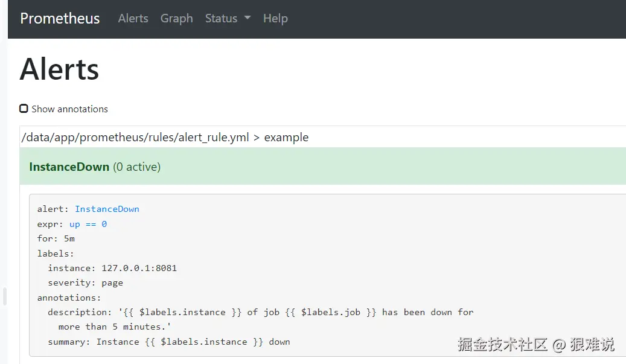Click the 掘金技术社区 watermark text

click(x=502, y=345)
